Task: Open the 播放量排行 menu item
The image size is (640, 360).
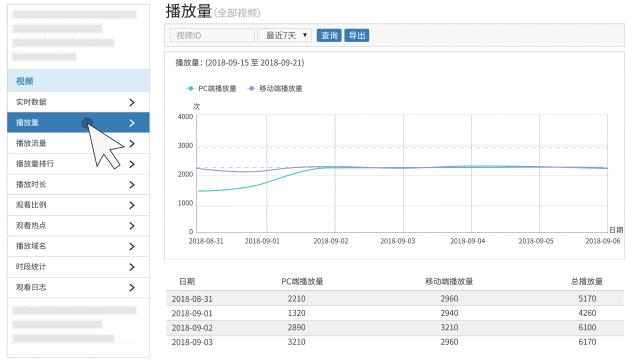Action: pyautogui.click(x=78, y=164)
